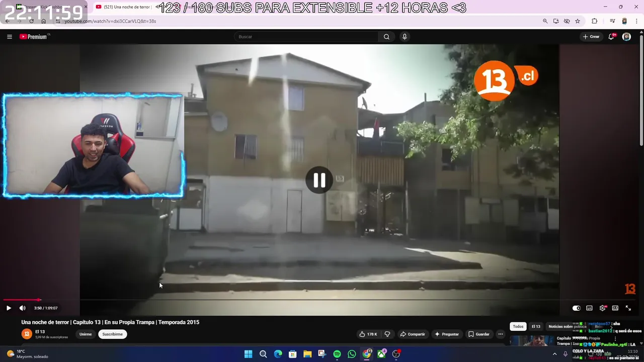This screenshot has width=644, height=362.
Task: Click the 3:50 / 1:09:07 time display
Action: tap(46, 308)
